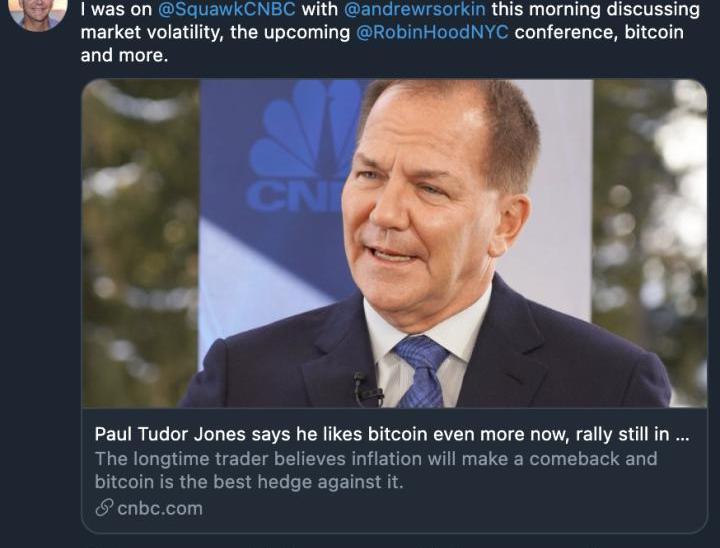Click the tweet author's profile avatar
The height and width of the screenshot is (548, 720).
point(38,12)
